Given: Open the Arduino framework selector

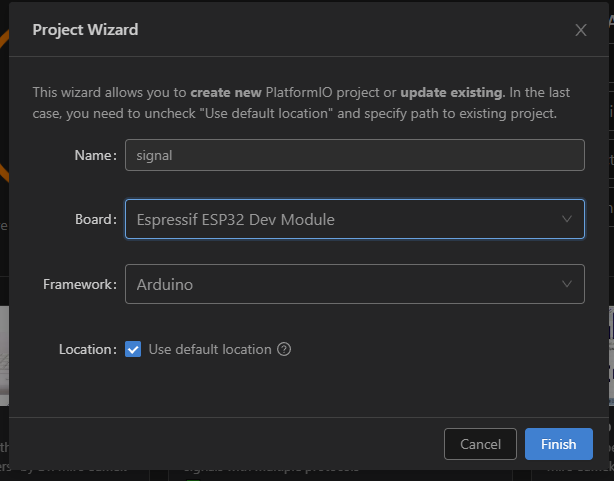Looking at the screenshot, I should 355,284.
